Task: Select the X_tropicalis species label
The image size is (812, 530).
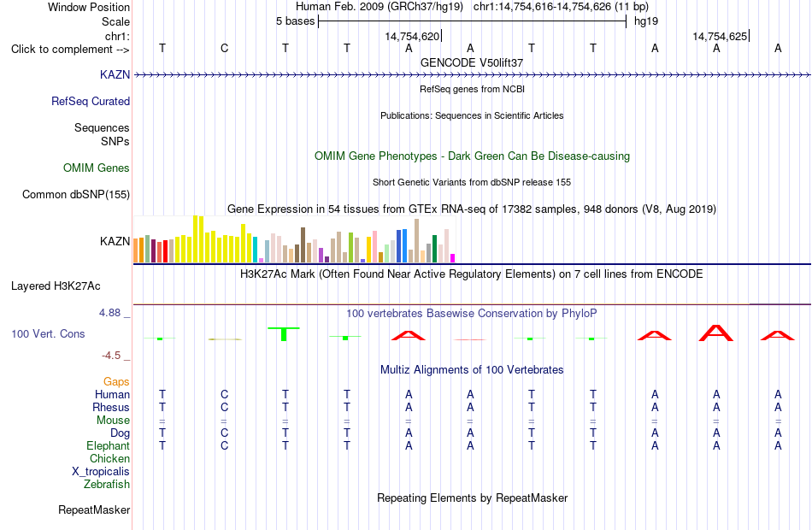Action: [101, 472]
